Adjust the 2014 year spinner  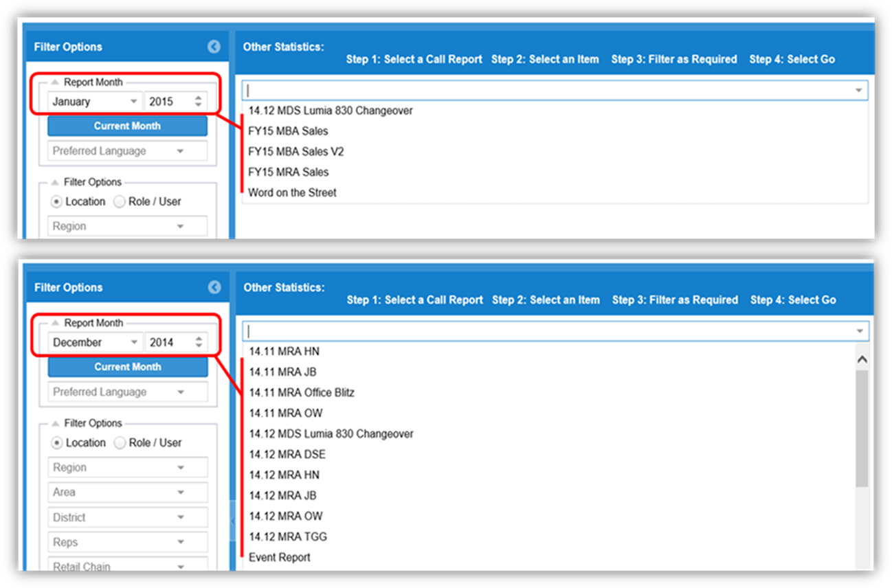coord(199,343)
